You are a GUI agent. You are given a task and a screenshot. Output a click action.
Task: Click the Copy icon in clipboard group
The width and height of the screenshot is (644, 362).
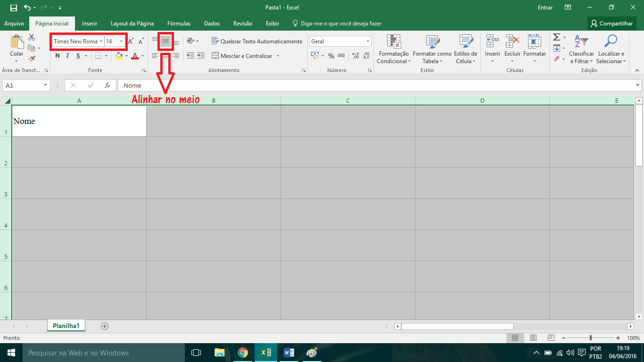pyautogui.click(x=32, y=48)
